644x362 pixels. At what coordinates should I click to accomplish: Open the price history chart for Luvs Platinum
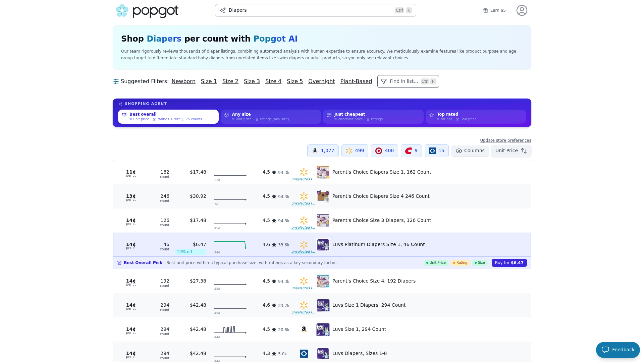pos(230,245)
